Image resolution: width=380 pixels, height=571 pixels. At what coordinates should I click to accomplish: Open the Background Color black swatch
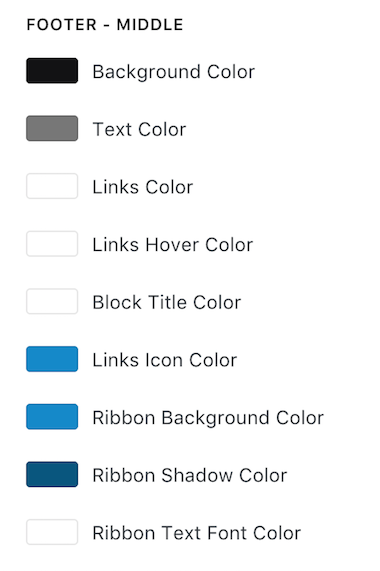[x=52, y=71]
